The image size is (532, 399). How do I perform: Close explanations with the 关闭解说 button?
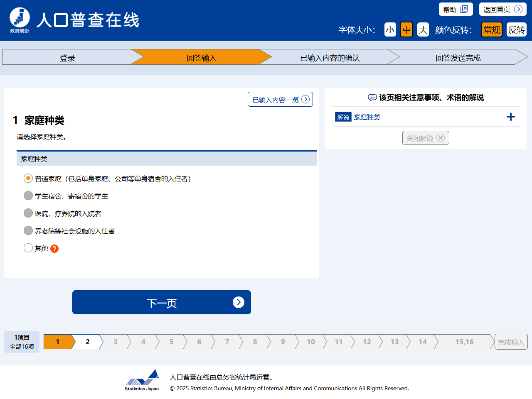tap(426, 138)
